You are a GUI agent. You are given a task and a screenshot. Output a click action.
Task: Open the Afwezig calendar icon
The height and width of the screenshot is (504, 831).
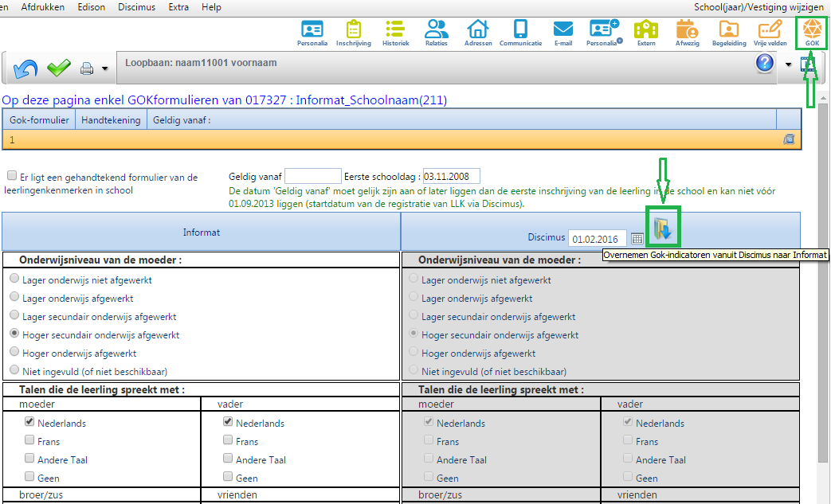pyautogui.click(x=688, y=33)
